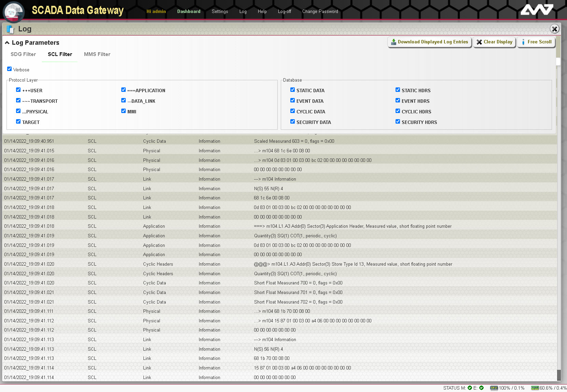Click the E status green check icon
Viewport: 567px width, 392px height.
click(x=481, y=388)
